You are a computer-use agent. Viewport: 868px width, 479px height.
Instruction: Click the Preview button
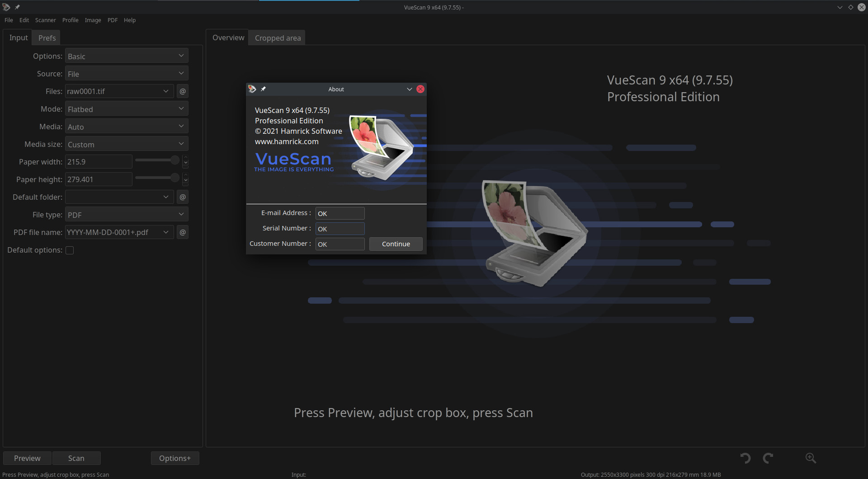click(x=27, y=458)
